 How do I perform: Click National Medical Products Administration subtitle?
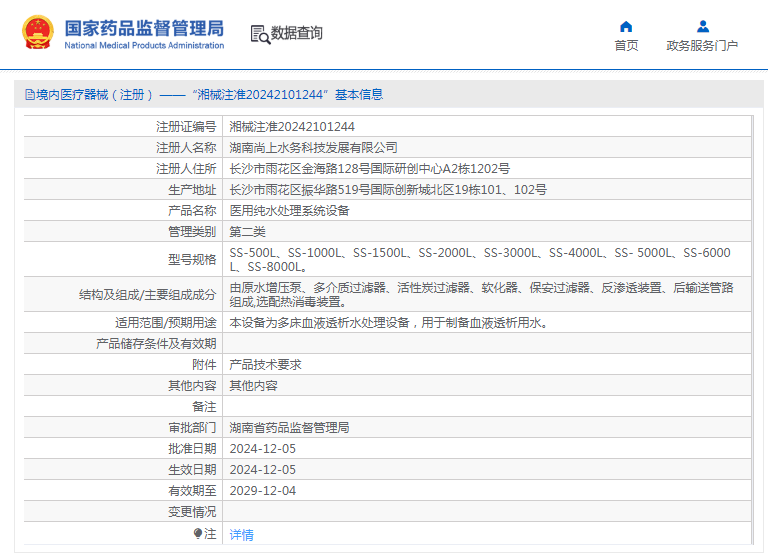click(x=144, y=46)
